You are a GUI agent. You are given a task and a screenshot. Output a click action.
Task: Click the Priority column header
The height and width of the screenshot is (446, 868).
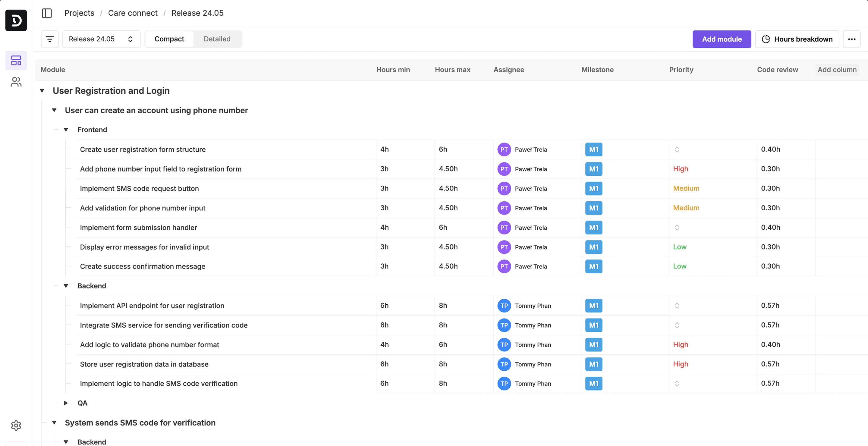681,70
